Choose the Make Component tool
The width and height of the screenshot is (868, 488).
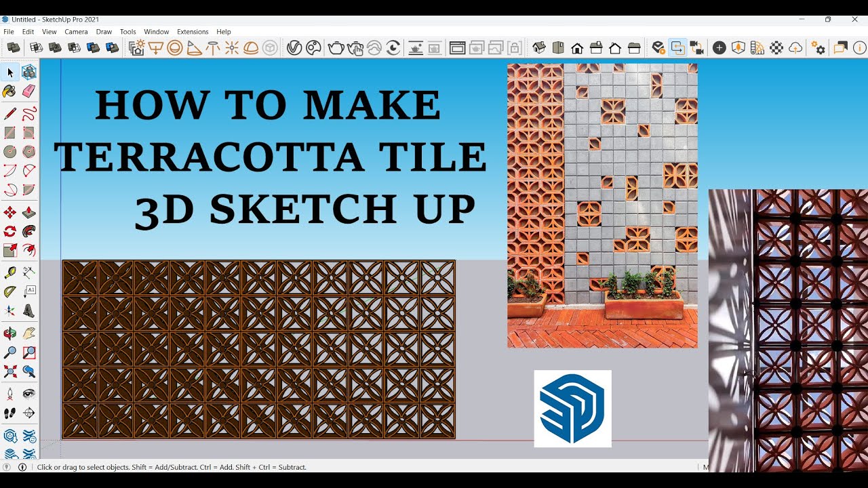tap(28, 73)
